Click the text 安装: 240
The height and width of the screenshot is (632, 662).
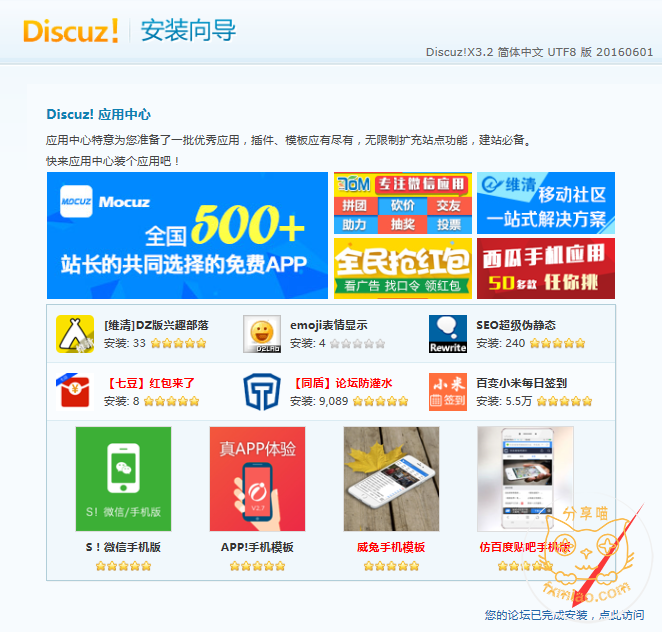pyautogui.click(x=500, y=343)
